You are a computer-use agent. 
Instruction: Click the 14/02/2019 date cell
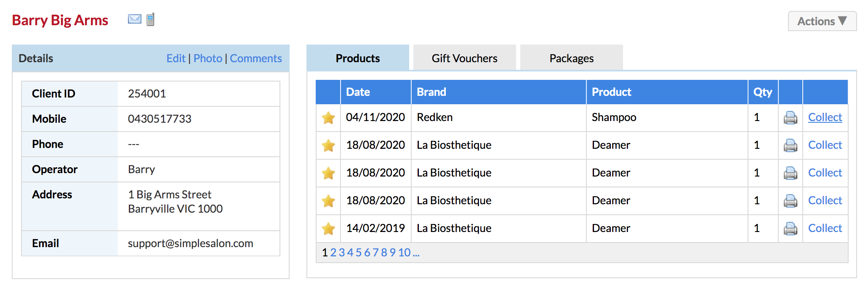pos(375,228)
